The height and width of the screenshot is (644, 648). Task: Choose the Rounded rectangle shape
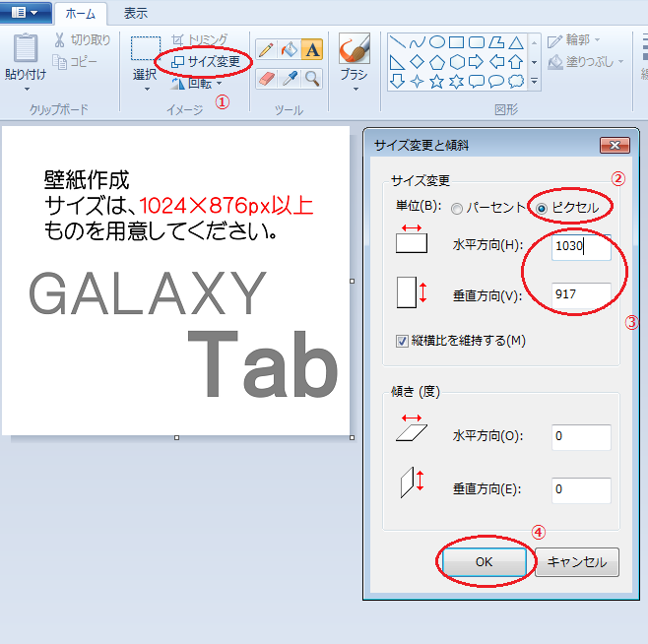[477, 42]
